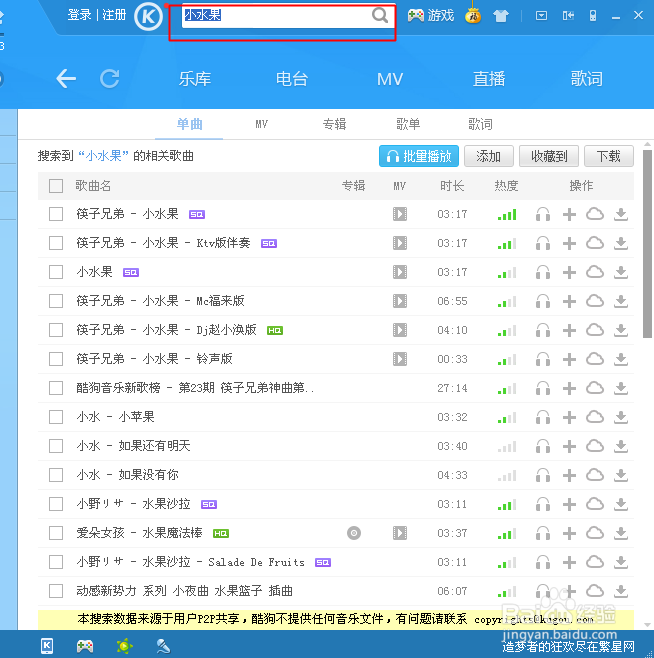Open the 游戏 link in the title bar
Image resolution: width=654 pixels, height=658 pixels.
click(x=441, y=16)
